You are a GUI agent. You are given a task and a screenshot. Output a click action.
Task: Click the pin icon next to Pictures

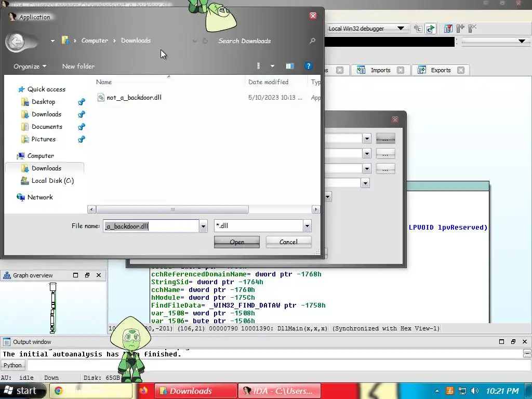82,139
